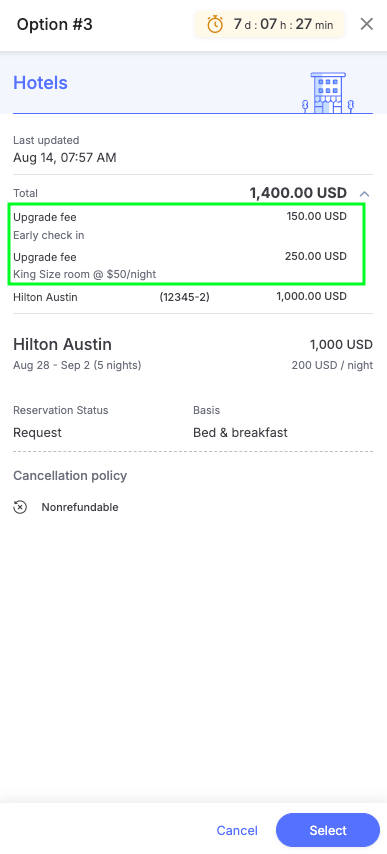Click the orange stopwatch timer icon
Screen dimensions: 387x854
(x=216, y=25)
